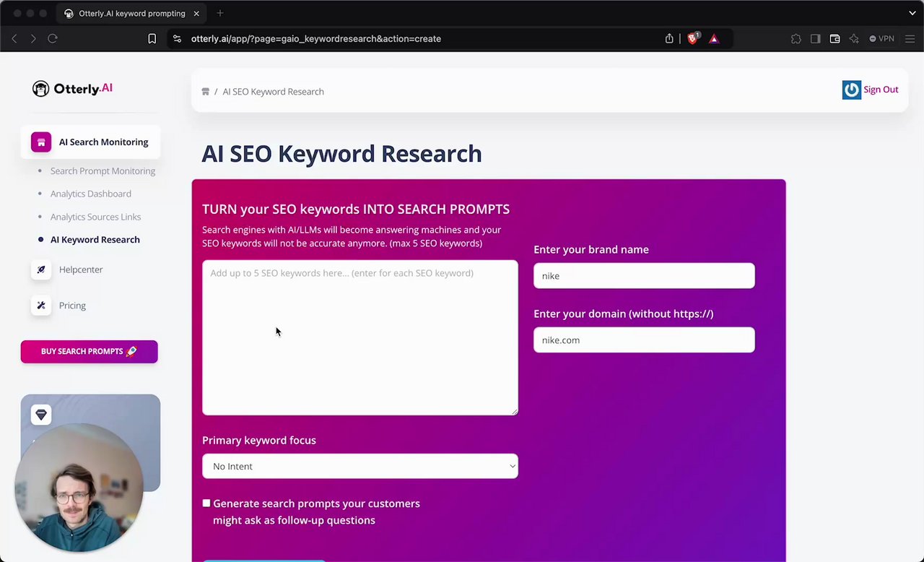The image size is (924, 562).
Task: Click the Sign Out power icon
Action: pos(852,90)
